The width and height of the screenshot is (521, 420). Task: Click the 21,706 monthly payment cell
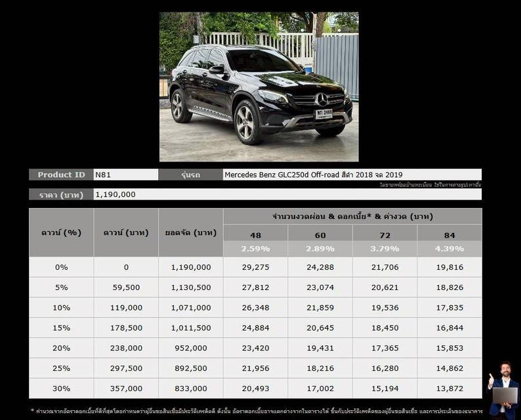pyautogui.click(x=385, y=267)
